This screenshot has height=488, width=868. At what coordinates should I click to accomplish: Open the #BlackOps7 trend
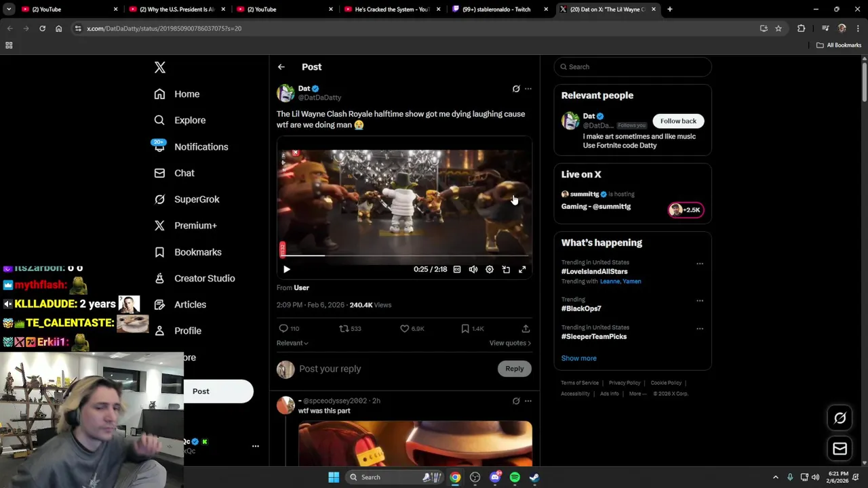click(581, 308)
